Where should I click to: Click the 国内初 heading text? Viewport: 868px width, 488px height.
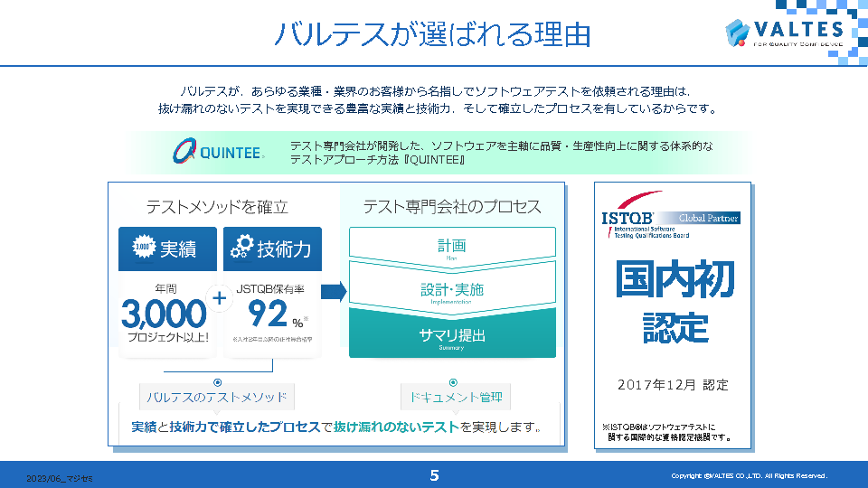tap(675, 280)
